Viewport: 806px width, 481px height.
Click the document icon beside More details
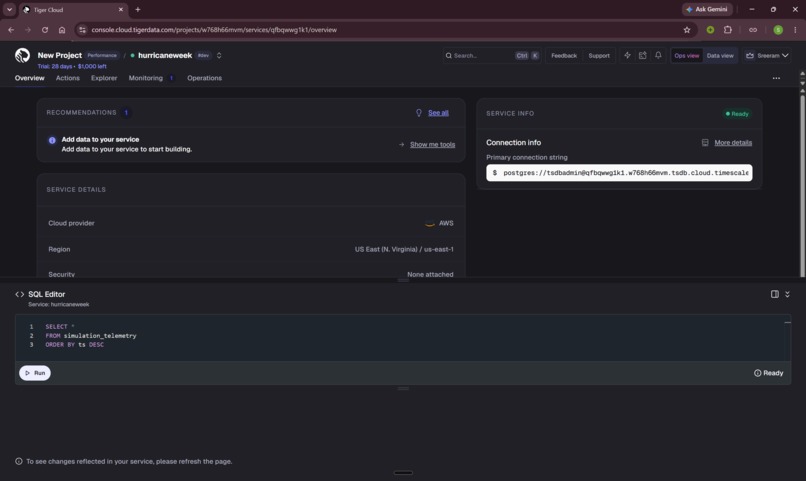[x=705, y=142]
